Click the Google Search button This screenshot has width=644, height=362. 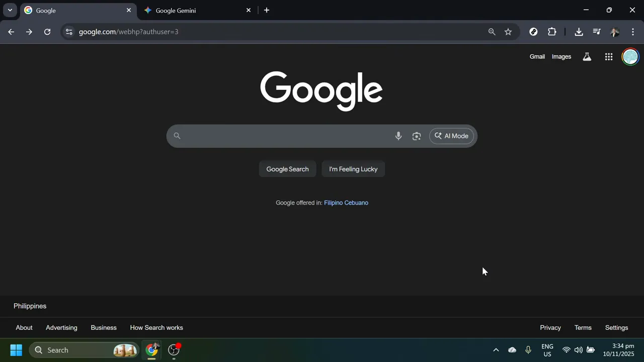coord(287,169)
